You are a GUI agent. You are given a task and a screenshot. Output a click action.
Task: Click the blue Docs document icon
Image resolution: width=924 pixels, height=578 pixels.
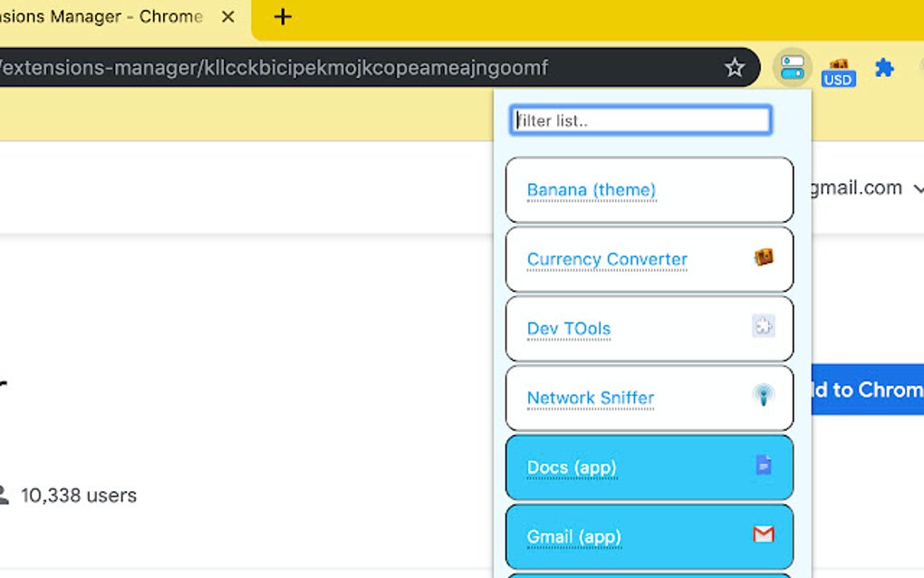(765, 464)
